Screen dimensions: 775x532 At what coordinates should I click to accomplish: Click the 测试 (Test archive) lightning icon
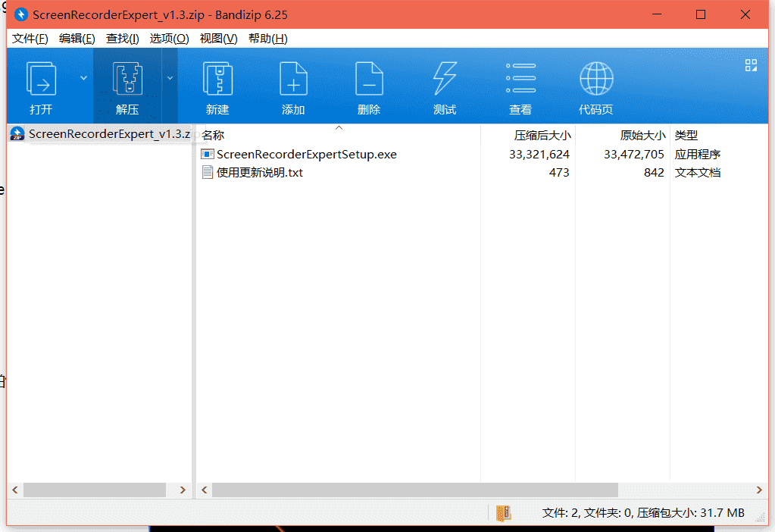click(x=445, y=78)
